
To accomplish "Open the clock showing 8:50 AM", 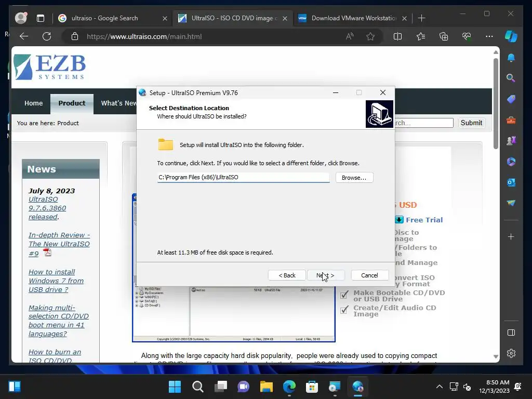I will (x=495, y=387).
